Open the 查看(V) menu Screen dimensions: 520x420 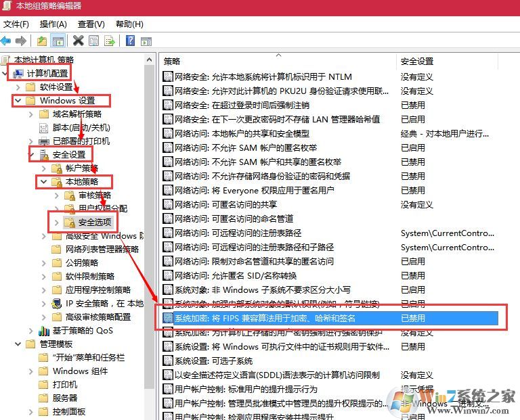point(91,24)
